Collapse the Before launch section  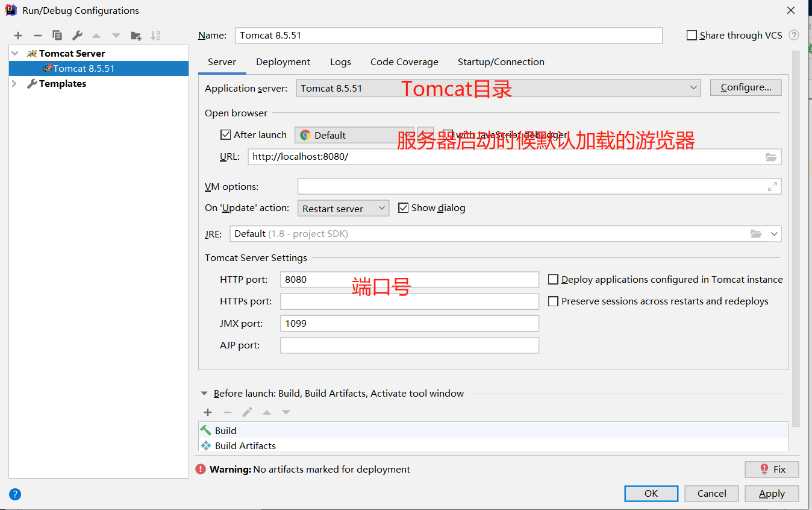204,394
